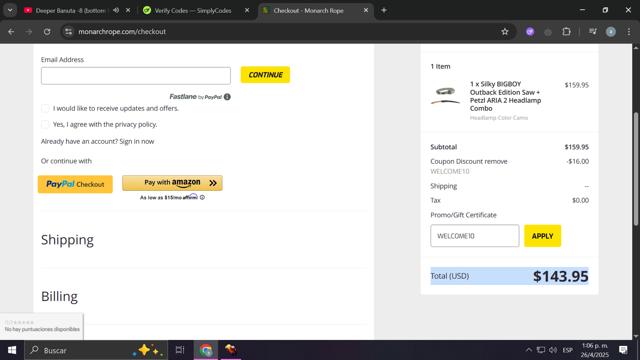The height and width of the screenshot is (360, 640).
Task: Open a new browser tab
Action: click(384, 10)
